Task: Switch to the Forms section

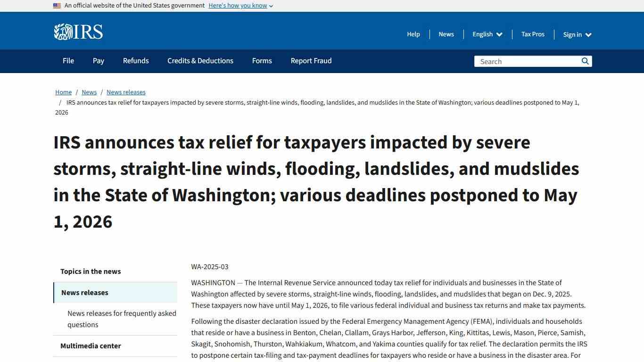Action: 262,61
